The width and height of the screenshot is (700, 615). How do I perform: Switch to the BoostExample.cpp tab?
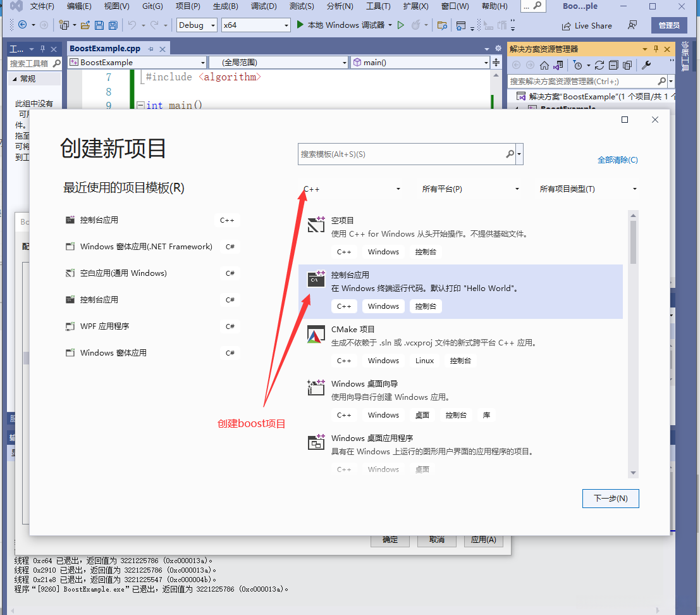(105, 48)
